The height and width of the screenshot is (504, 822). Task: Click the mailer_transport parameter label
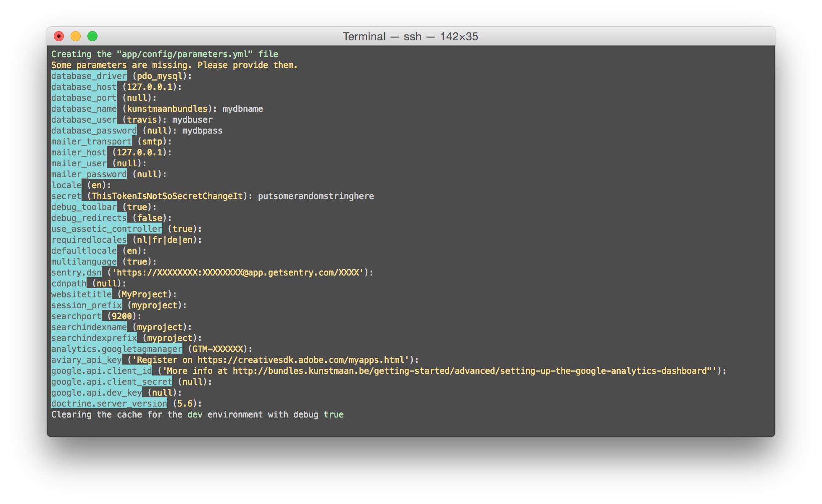pyautogui.click(x=91, y=142)
